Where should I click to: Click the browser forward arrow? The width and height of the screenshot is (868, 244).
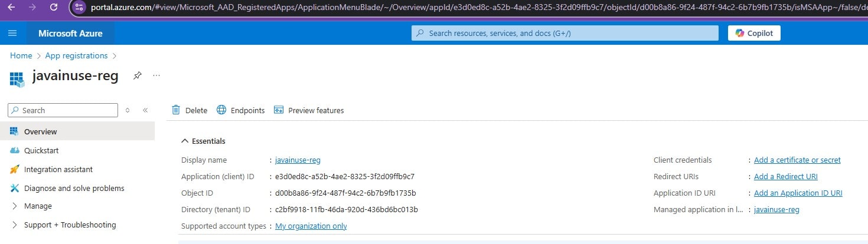32,8
